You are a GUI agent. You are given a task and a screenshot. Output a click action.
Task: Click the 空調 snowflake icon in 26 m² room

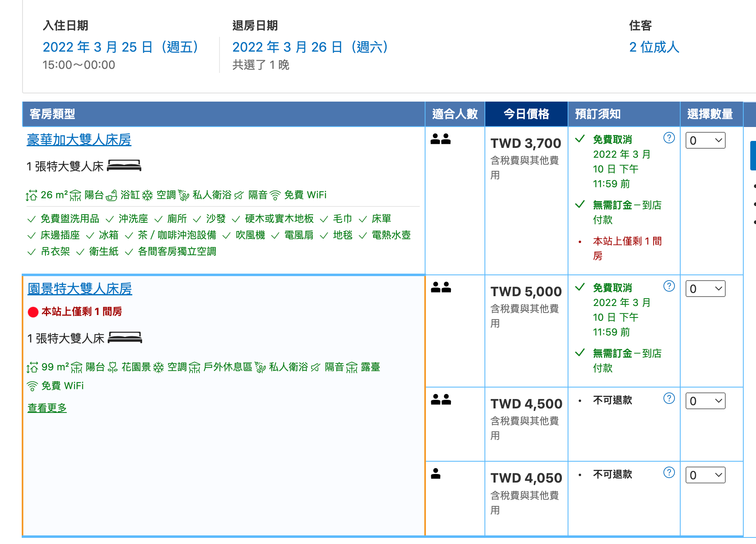pos(147,196)
